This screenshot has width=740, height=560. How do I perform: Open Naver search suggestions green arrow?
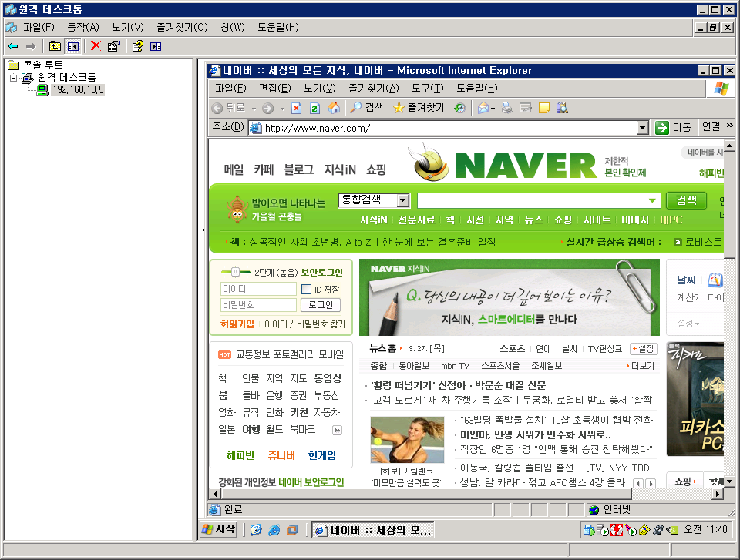652,200
